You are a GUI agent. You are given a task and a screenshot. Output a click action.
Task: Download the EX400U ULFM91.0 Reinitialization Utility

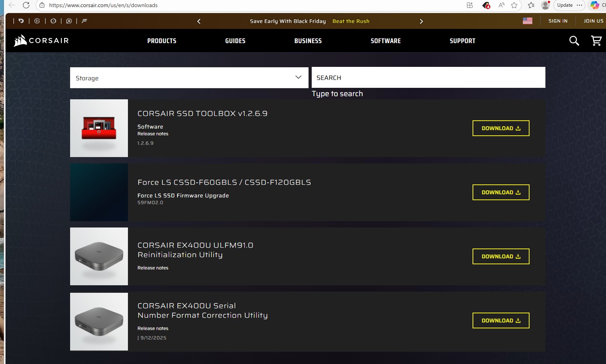pyautogui.click(x=501, y=256)
